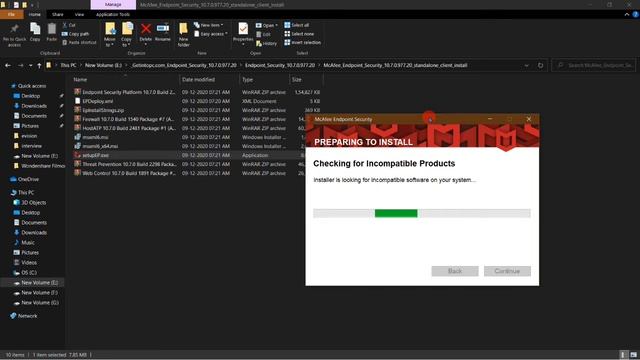This screenshot has height=360, width=640.
Task: Click New Volume (E:) in the address bar
Action: coord(103,65)
